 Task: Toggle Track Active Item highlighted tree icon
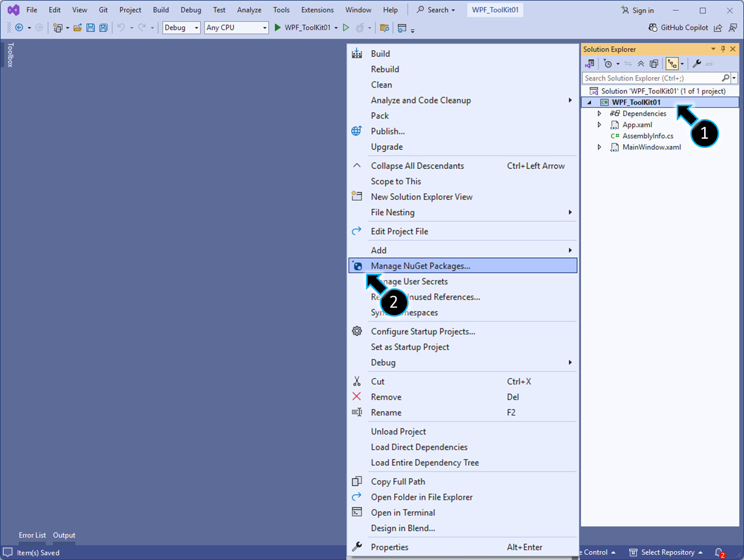[672, 64]
